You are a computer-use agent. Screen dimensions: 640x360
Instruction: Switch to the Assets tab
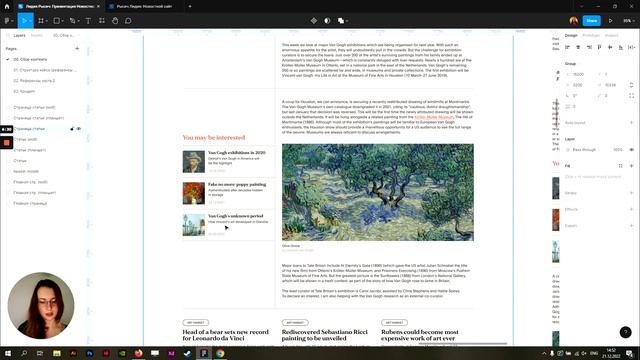coord(37,36)
